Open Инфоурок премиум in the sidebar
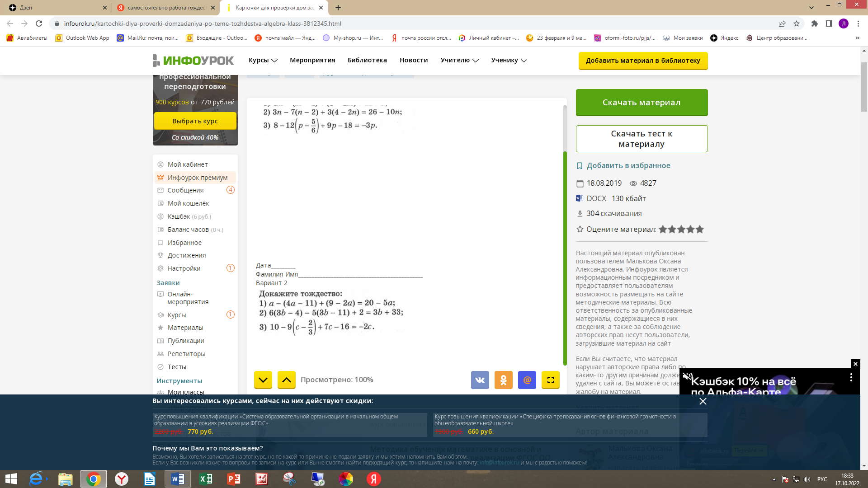This screenshot has width=868, height=488. click(x=195, y=178)
